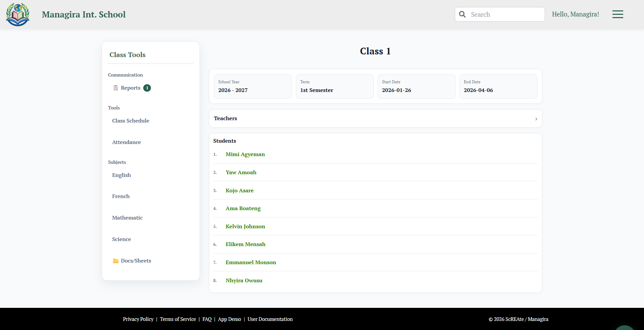Viewport: 644px width, 330px height.
Task: Click the Reports notification badge
Action: tap(147, 88)
